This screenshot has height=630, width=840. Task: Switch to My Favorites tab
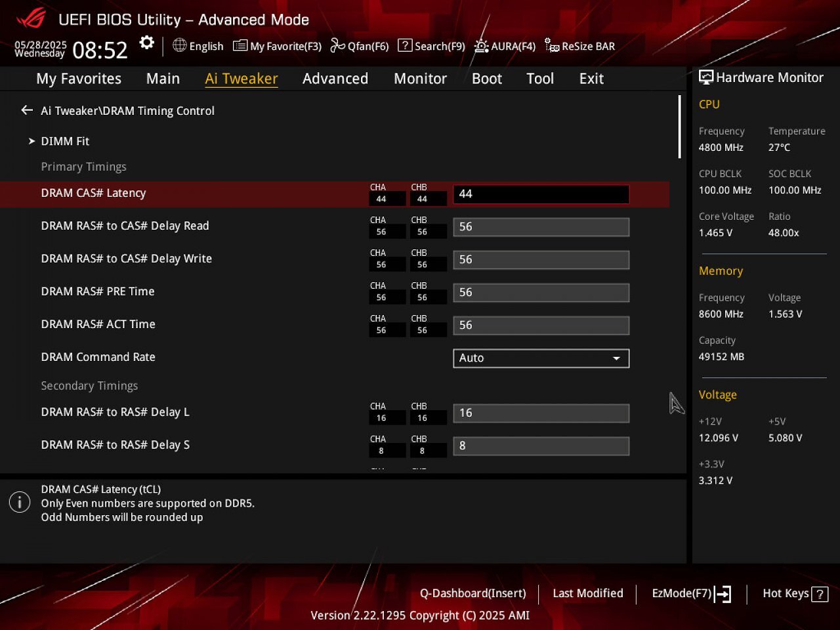[x=79, y=79]
